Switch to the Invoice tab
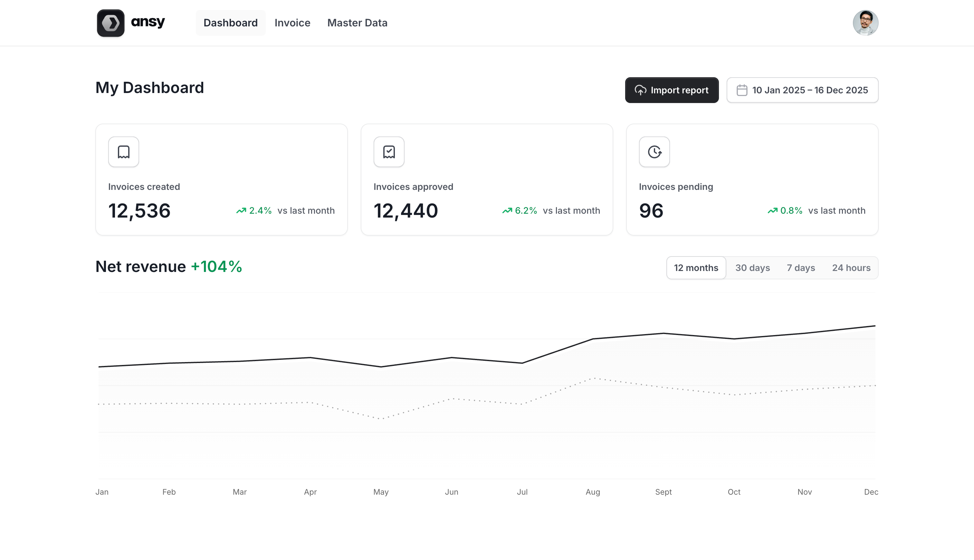The image size is (974, 560). point(292,23)
